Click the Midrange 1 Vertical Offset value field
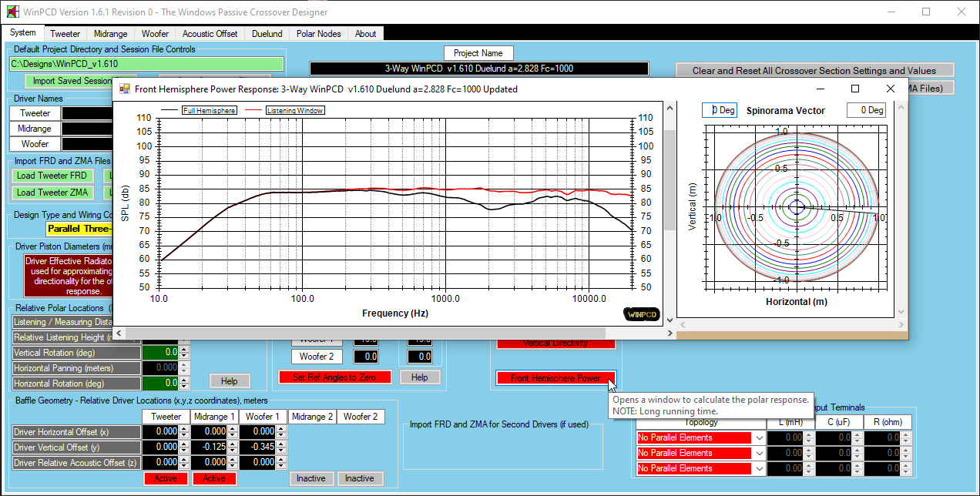 click(x=210, y=447)
